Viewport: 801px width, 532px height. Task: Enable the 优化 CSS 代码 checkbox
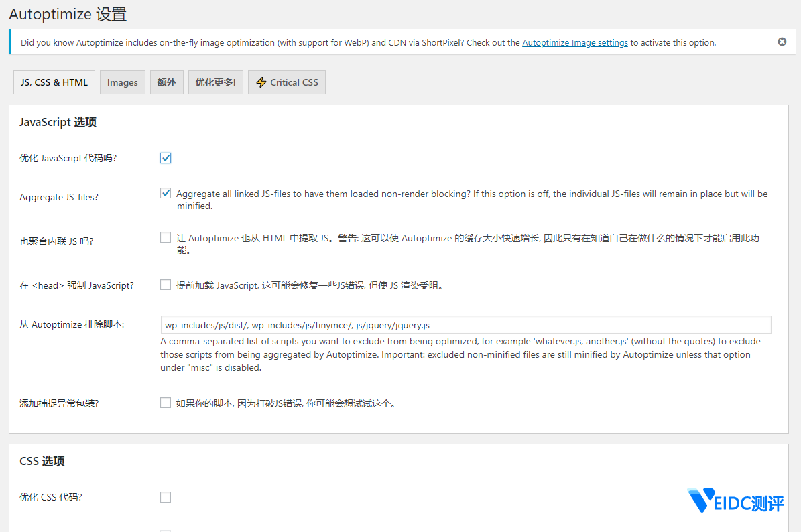165,496
